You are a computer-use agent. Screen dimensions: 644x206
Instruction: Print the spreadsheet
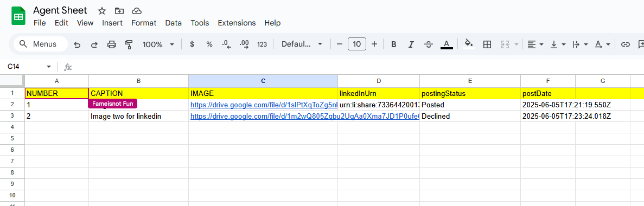click(x=112, y=44)
